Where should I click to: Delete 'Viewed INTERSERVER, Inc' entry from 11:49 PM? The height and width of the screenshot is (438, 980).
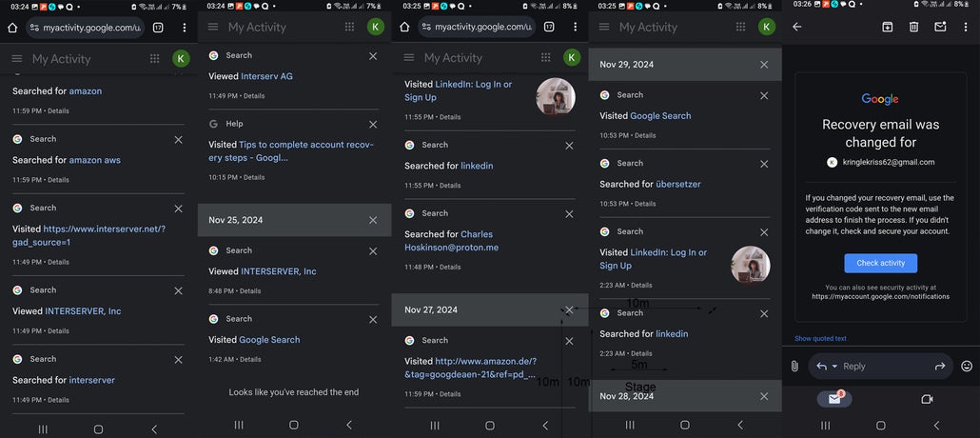[178, 291]
